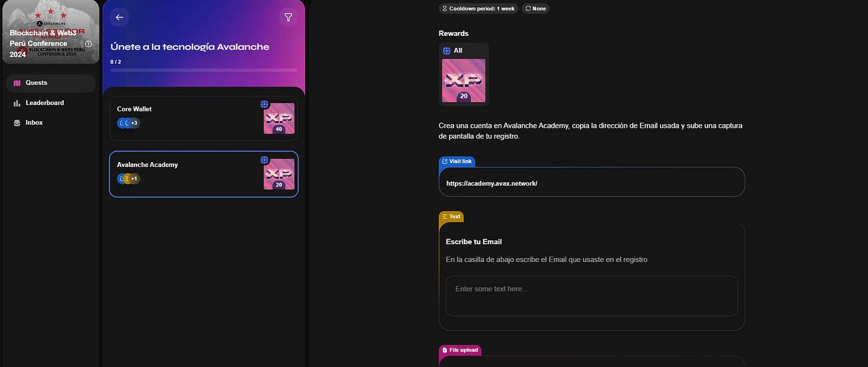
Task: Click the Visit link tab label
Action: pos(457,161)
